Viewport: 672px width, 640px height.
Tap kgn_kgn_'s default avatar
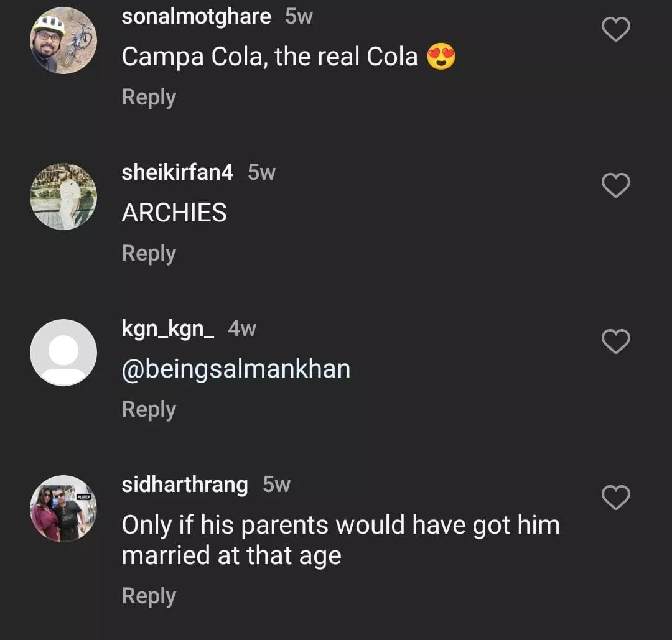[63, 353]
